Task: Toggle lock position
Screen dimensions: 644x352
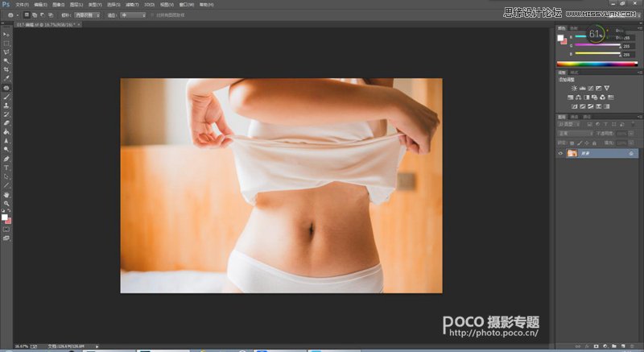Action: coord(587,143)
